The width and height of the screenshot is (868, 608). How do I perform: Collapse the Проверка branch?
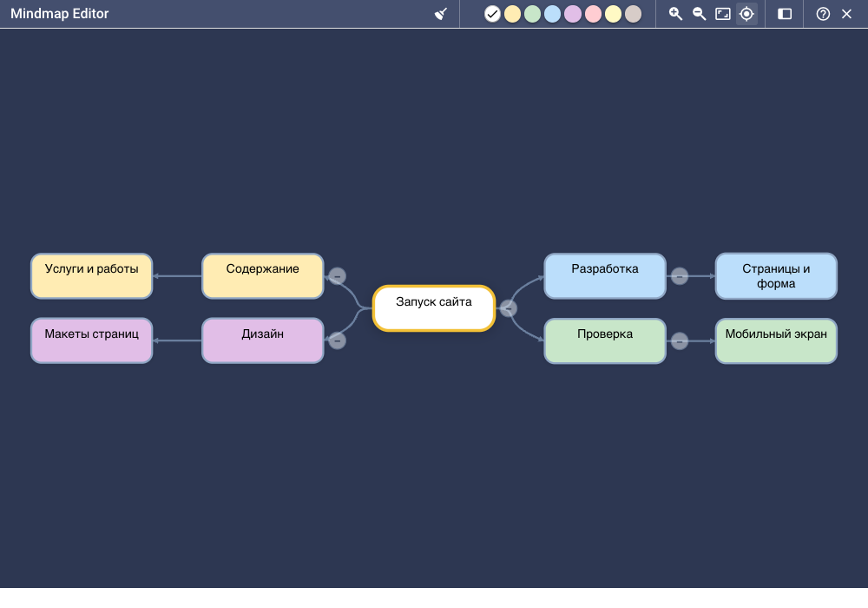(680, 341)
